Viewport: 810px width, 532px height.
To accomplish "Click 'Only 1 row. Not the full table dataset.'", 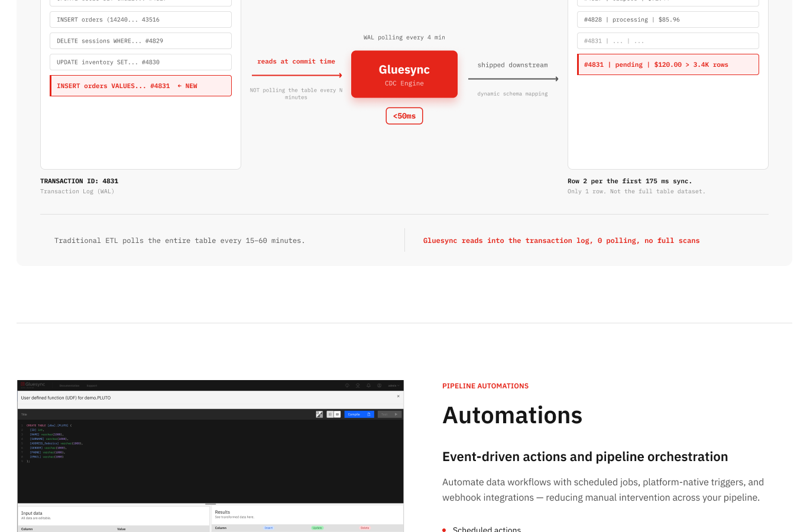I will (636, 192).
